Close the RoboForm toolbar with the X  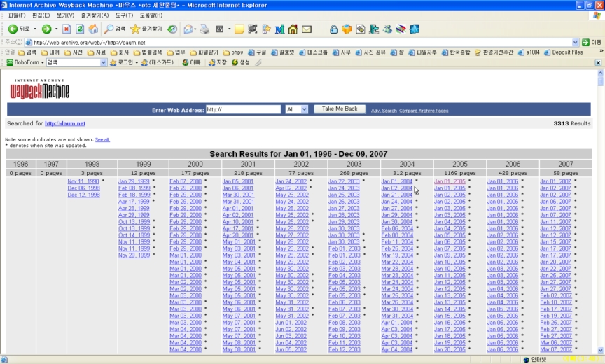[598, 62]
